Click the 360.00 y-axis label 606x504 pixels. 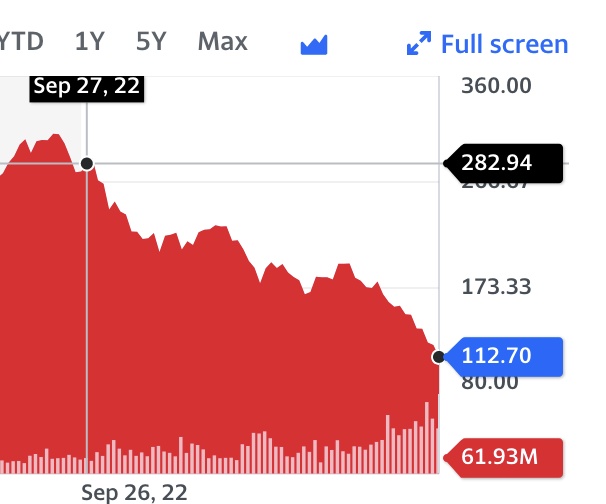496,85
